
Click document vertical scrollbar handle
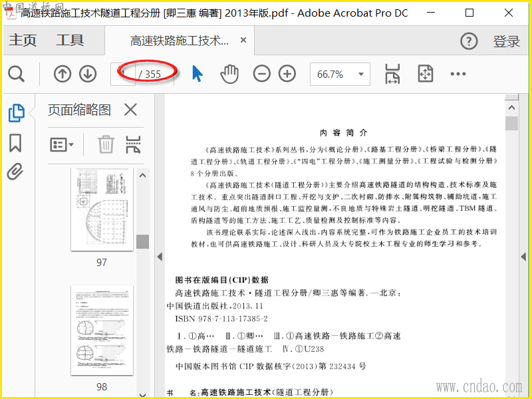pos(511,124)
